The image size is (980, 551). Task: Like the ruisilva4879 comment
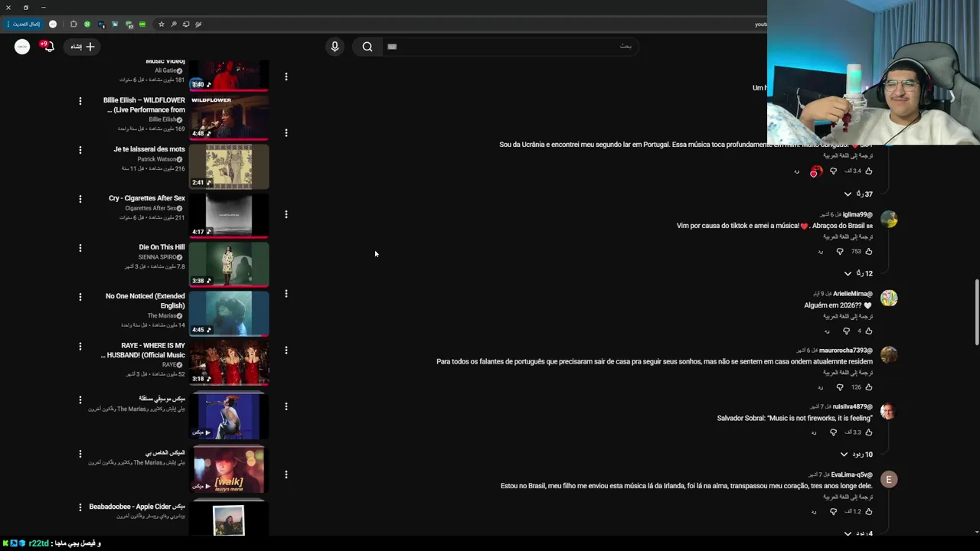[868, 432]
